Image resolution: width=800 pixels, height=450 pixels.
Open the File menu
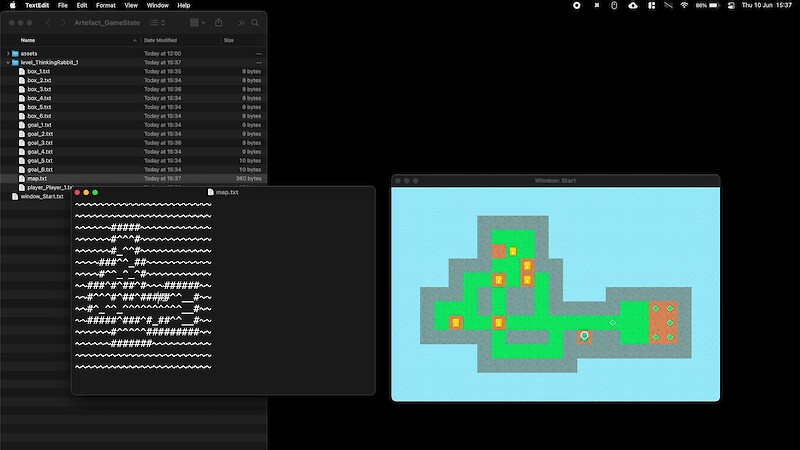[63, 5]
